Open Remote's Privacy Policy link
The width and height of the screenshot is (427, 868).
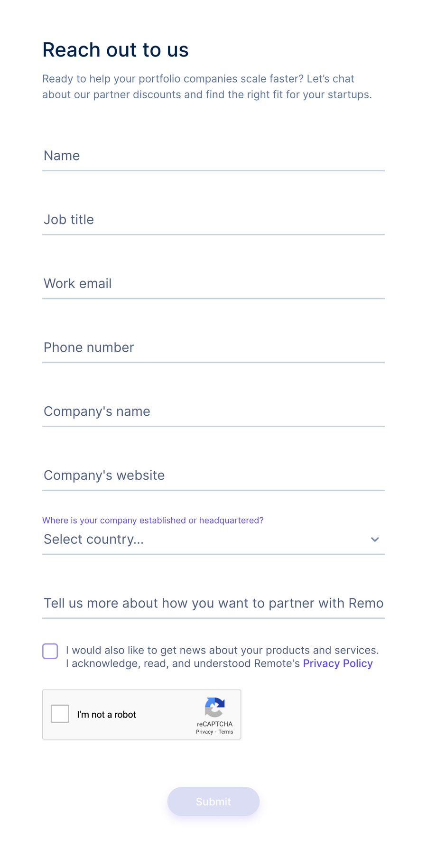point(337,663)
